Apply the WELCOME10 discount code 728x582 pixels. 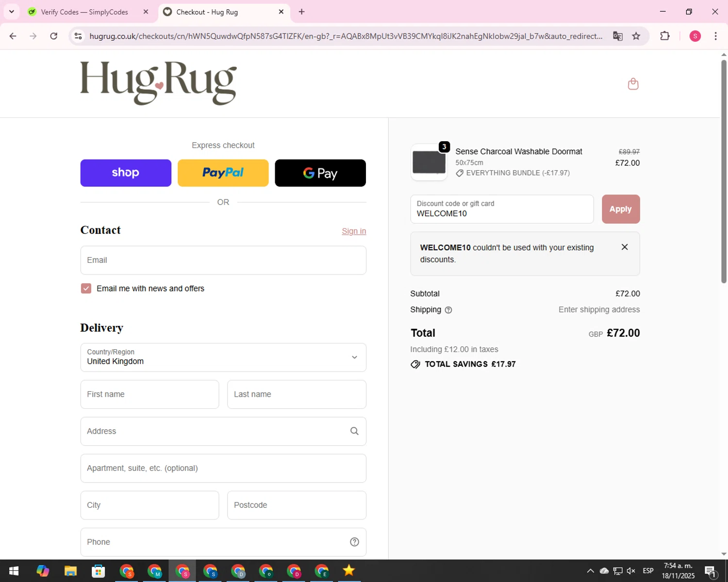[x=621, y=209]
